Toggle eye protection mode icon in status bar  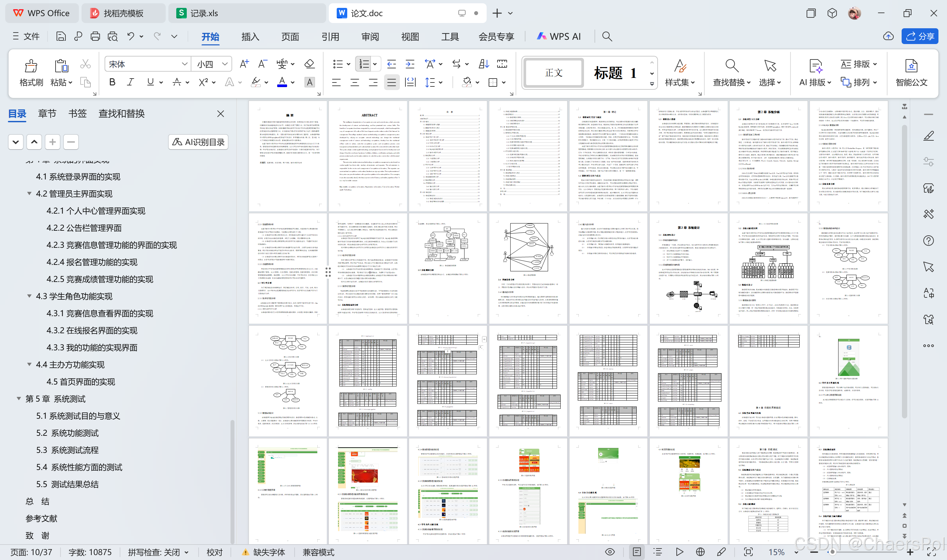610,552
